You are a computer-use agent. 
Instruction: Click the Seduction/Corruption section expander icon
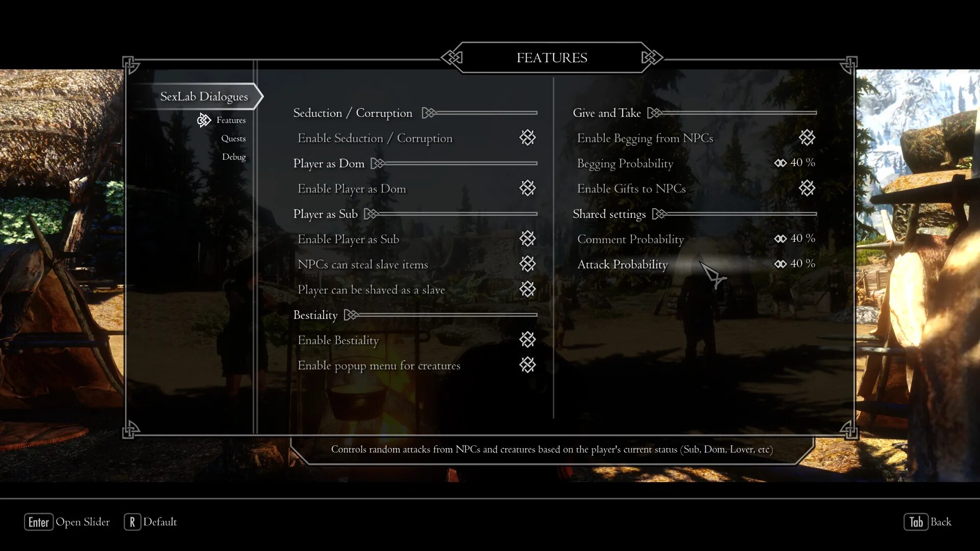pos(429,113)
